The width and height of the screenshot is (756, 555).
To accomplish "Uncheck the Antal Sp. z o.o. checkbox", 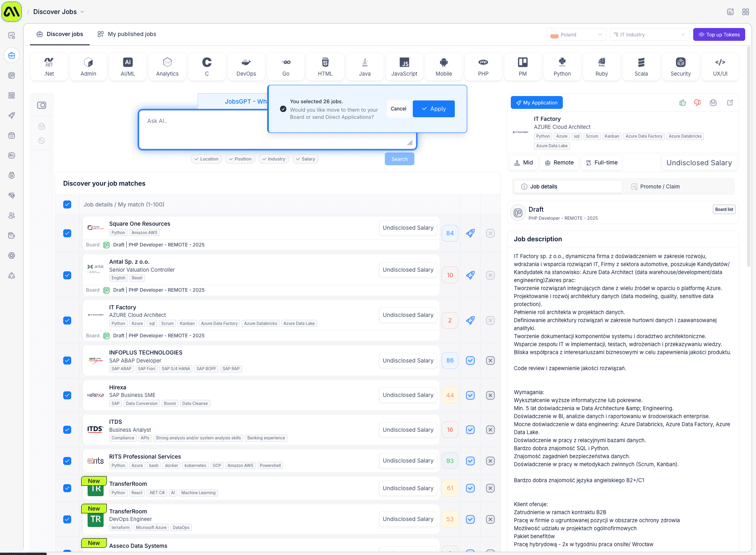I will (x=67, y=275).
